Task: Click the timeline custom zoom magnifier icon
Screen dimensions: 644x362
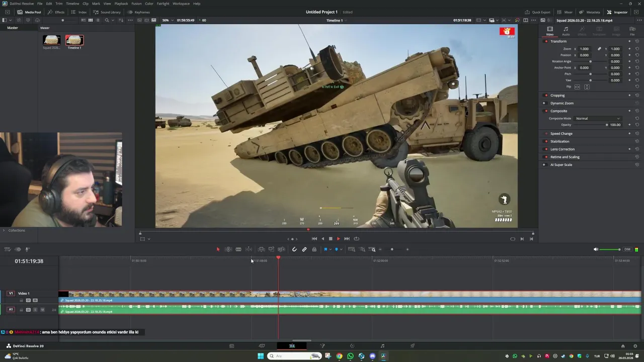Action: [x=373, y=249]
